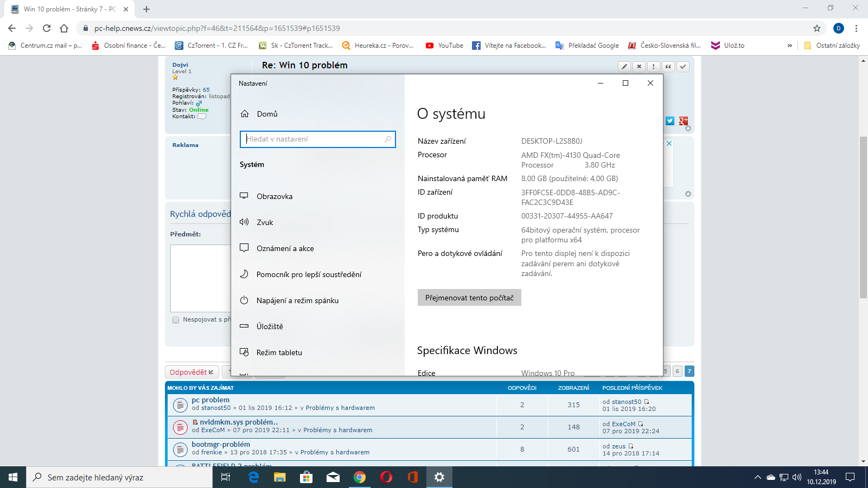Click the page scrollbar thumb

tap(863, 217)
